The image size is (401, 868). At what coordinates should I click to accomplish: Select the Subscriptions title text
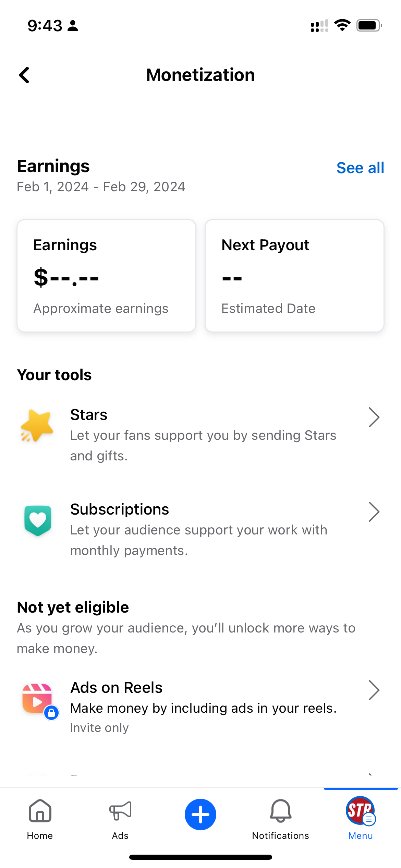120,509
